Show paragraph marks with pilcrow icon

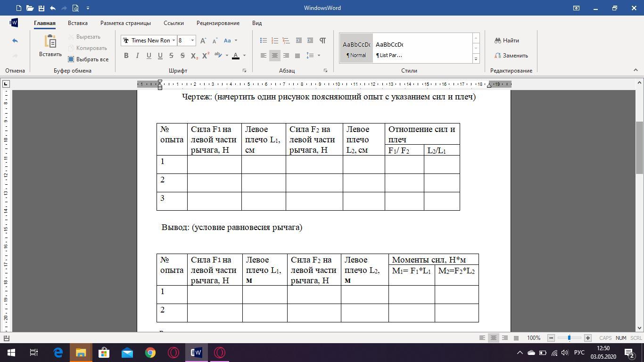[322, 41]
